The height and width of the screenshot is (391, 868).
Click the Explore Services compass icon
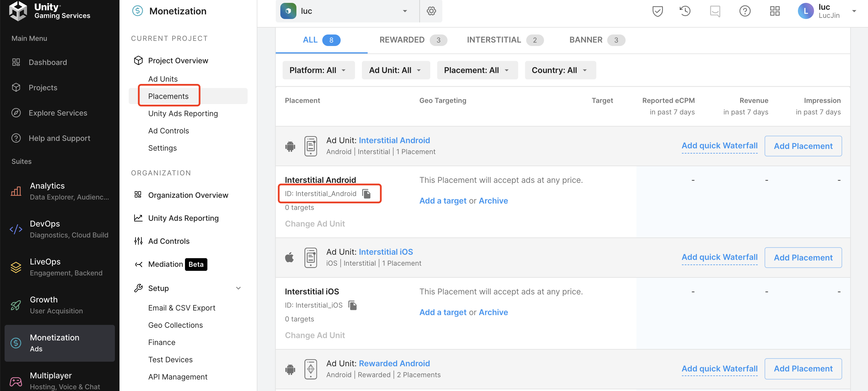coord(16,113)
